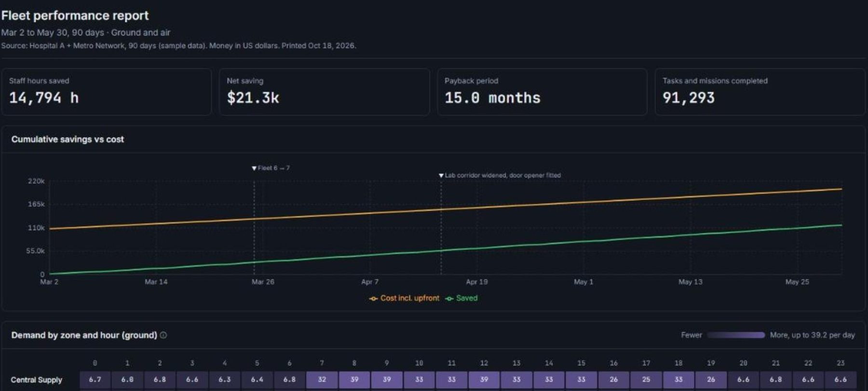Click the Source: Hospital A + Metro Network line
The width and height of the screenshot is (868, 391).
178,46
